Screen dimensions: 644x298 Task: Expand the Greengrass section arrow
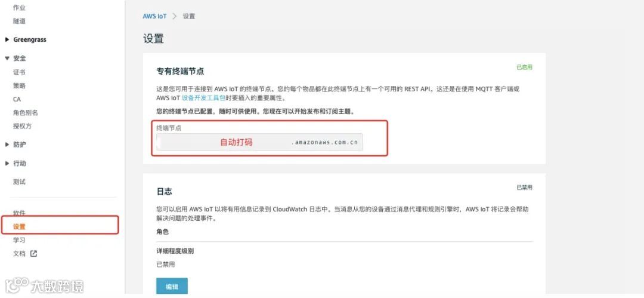(x=7, y=39)
